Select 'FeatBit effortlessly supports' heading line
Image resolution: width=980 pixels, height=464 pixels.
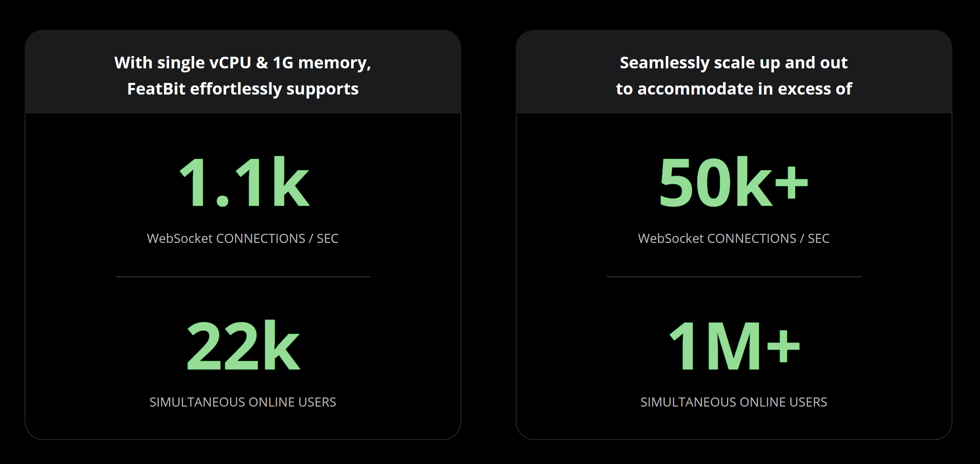pyautogui.click(x=243, y=89)
